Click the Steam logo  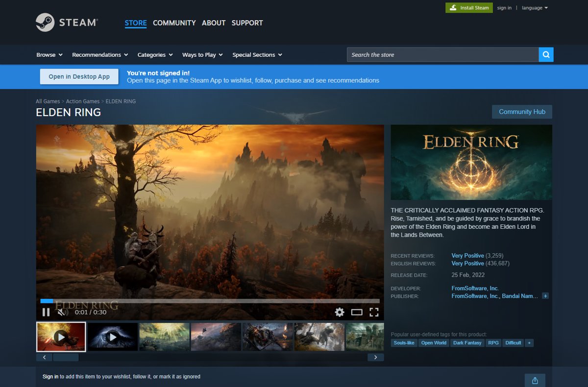(67, 23)
